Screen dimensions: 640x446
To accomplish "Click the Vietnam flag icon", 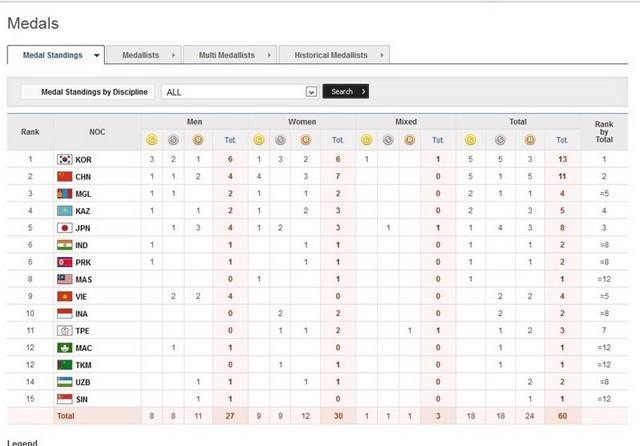I will pyautogui.click(x=64, y=296).
